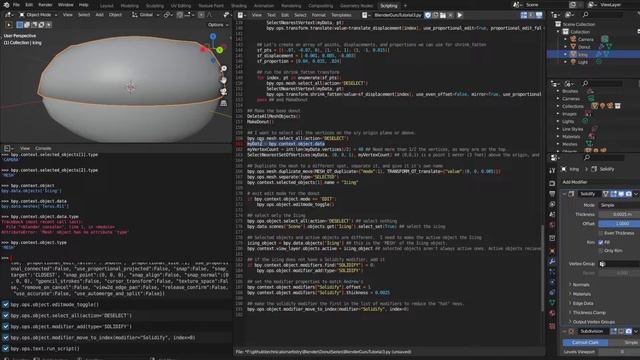Open the Object properties tab icon

pos(552,251)
